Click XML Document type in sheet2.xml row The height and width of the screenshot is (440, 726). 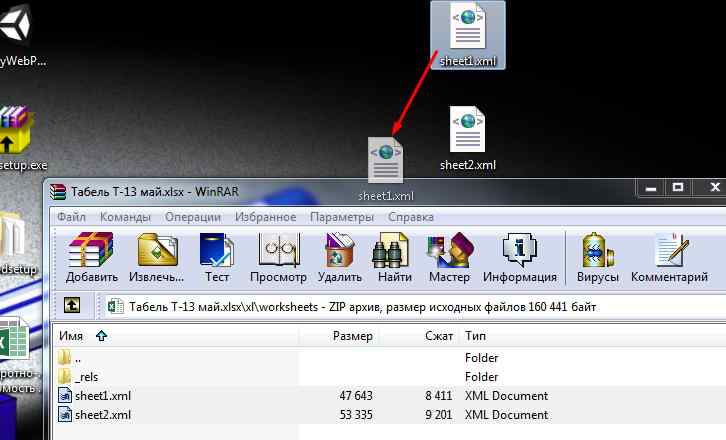pyautogui.click(x=507, y=415)
